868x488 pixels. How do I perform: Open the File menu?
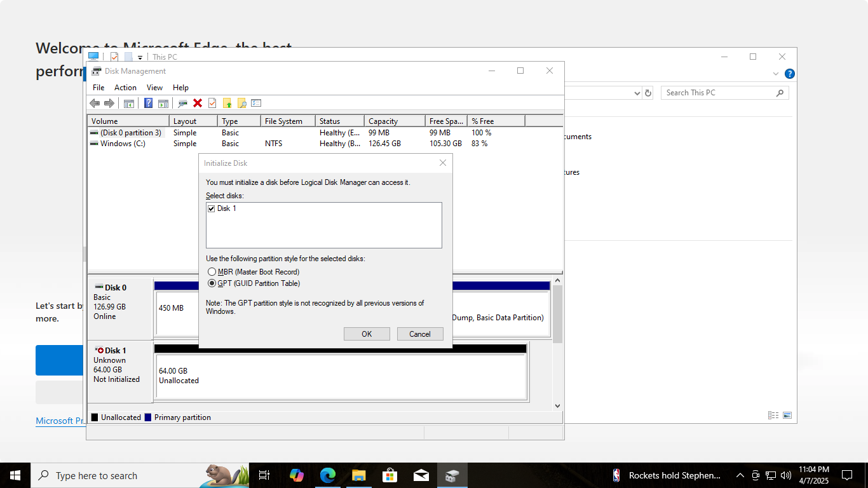point(98,88)
